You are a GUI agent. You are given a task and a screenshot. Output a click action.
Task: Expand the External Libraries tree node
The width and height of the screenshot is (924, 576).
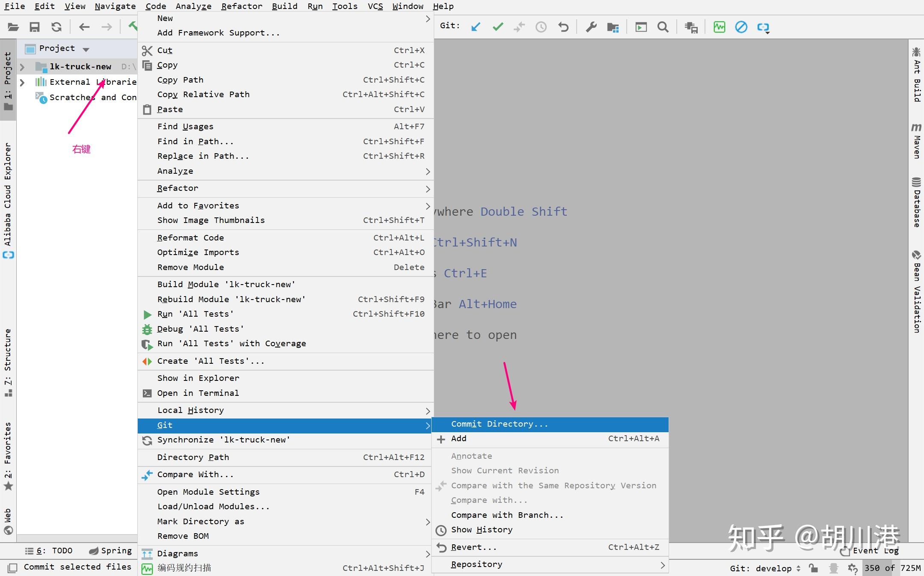pos(23,82)
